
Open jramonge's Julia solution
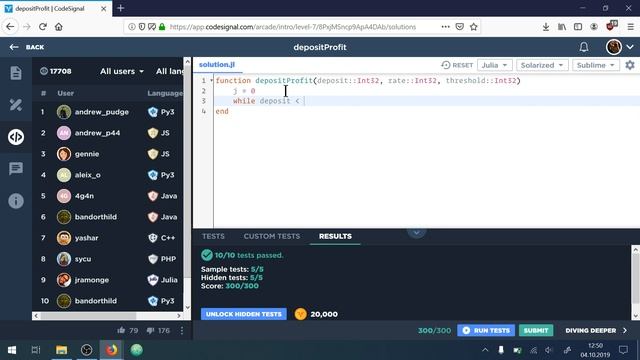108,280
